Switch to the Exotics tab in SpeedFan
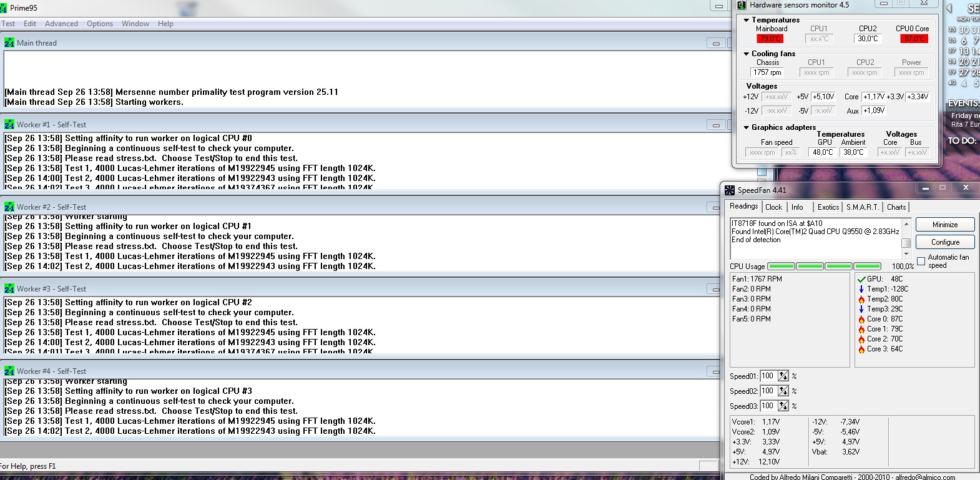The image size is (980, 480). pos(828,207)
